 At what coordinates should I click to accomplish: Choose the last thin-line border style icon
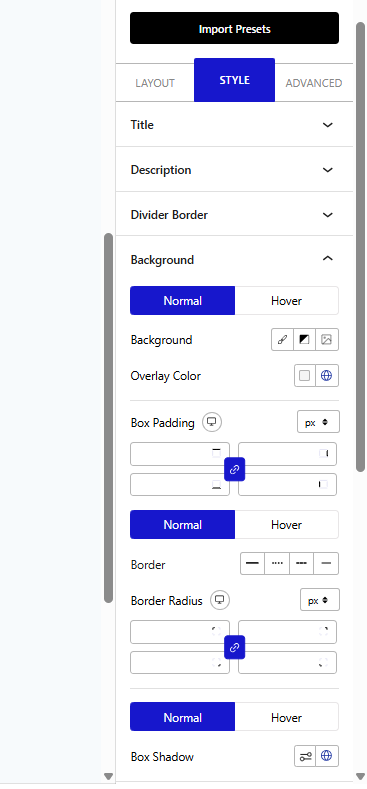point(326,563)
